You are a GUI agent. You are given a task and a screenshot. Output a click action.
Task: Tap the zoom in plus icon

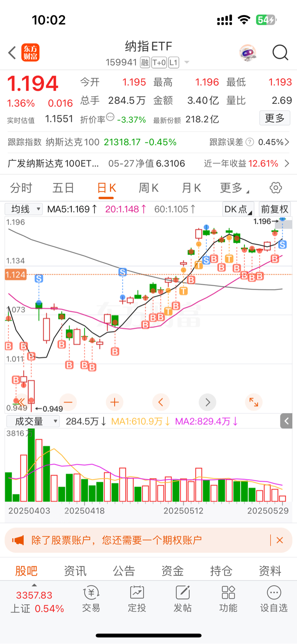point(114,402)
